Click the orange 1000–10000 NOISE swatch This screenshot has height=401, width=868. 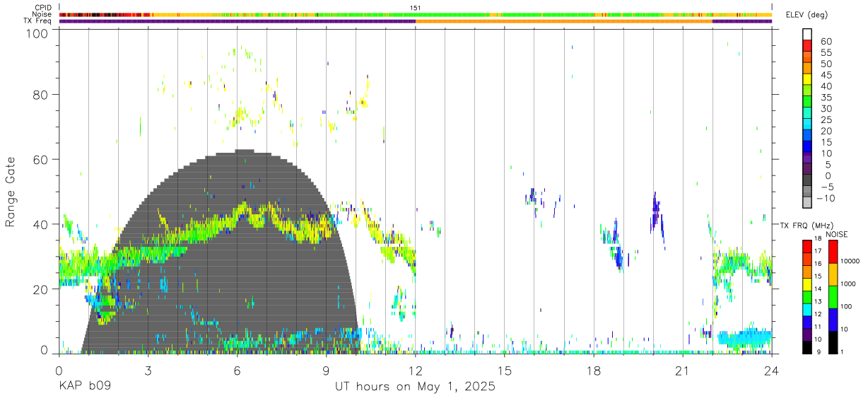pyautogui.click(x=833, y=274)
